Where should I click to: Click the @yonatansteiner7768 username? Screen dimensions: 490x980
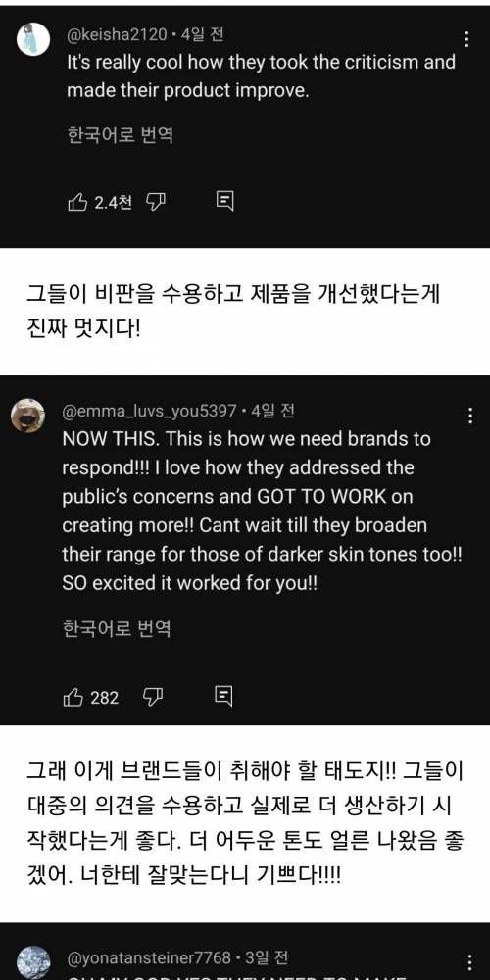click(x=149, y=957)
